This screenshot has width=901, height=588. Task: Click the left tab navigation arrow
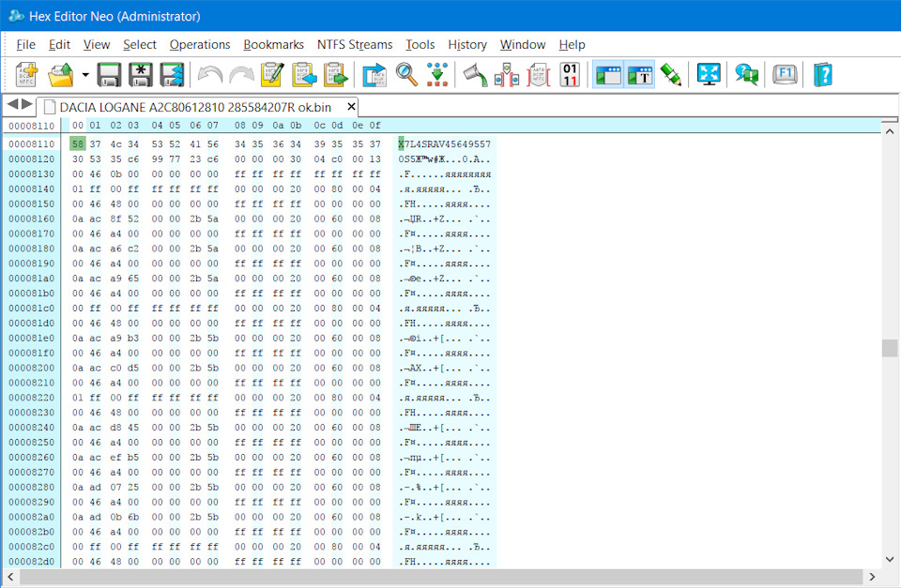[x=12, y=104]
